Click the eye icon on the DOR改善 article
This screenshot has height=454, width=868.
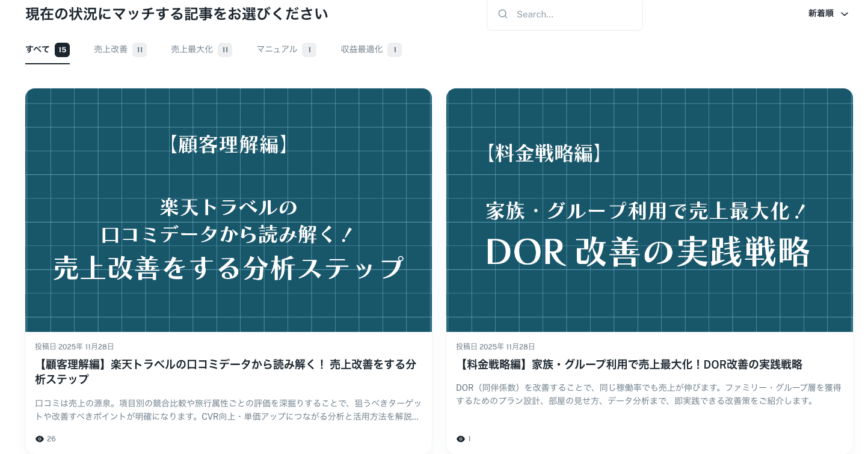click(461, 439)
